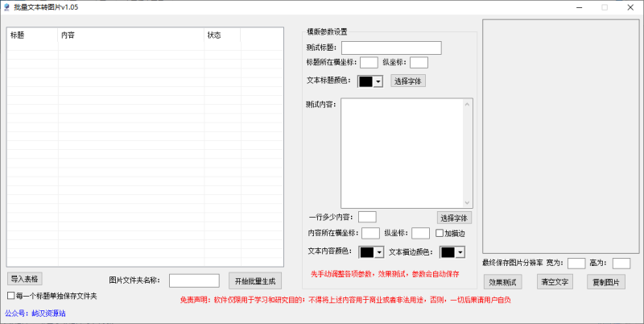644x324 pixels.
Task: Focus the content 纵坐标 input field
Action: tap(420, 233)
